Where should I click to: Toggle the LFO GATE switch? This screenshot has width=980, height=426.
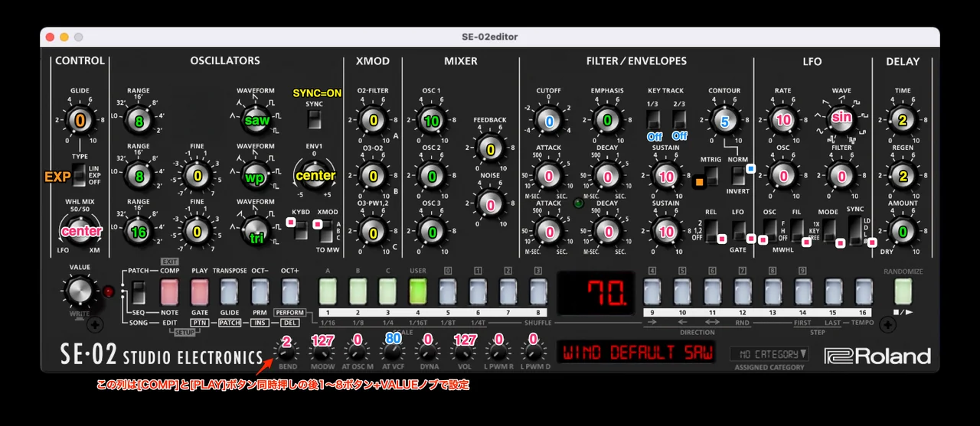click(x=737, y=231)
